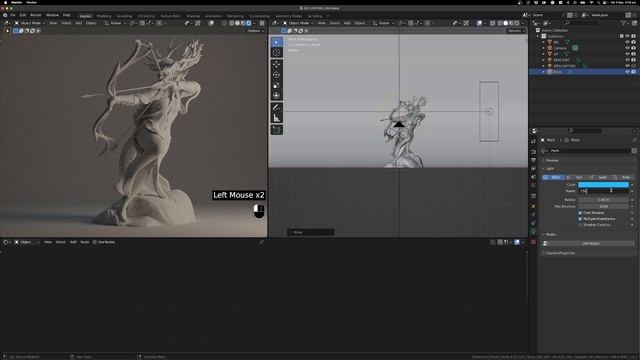Toggle viewport visibility eye for Camera object
Viewport: 640px width, 360px height.
627,48
